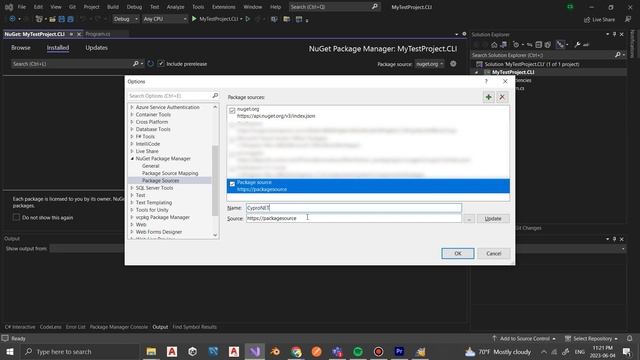Image resolution: width=640 pixels, height=360 pixels.
Task: Open File Explorer from the taskbar
Action: (151, 351)
